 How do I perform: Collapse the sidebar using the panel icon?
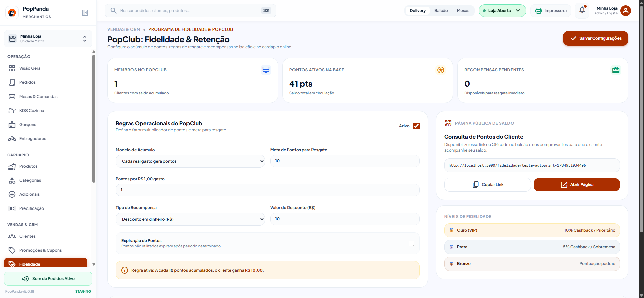pyautogui.click(x=85, y=13)
